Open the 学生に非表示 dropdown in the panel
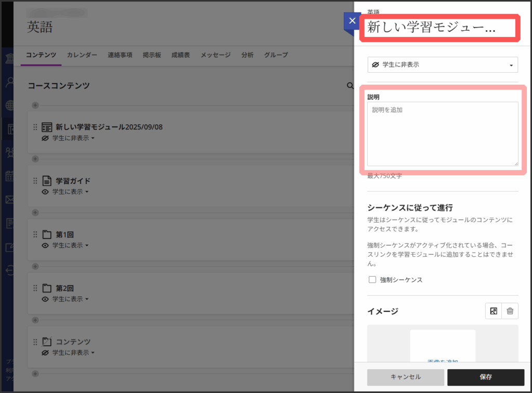532x393 pixels. [x=443, y=65]
